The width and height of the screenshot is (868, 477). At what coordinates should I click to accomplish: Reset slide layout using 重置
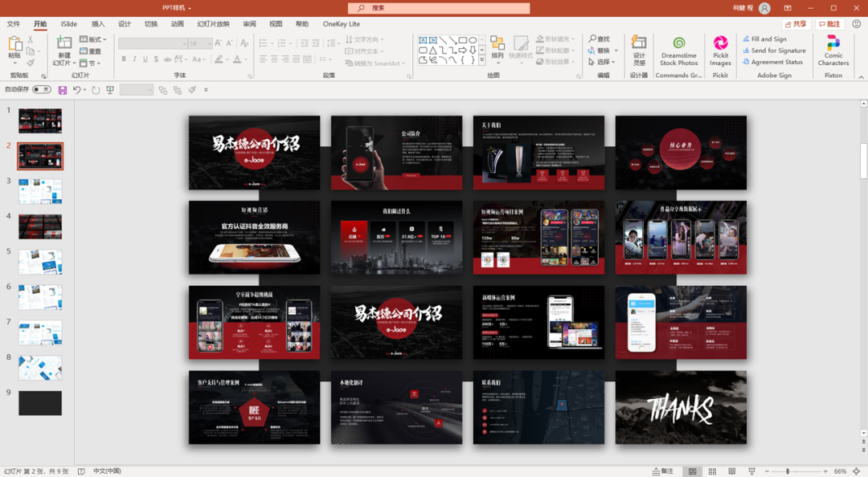[x=91, y=51]
